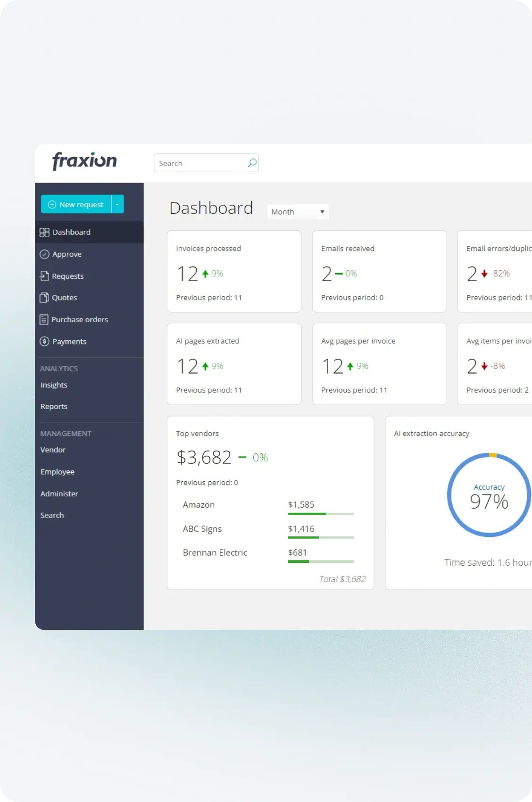Click red down arrow beside -8%
The width and height of the screenshot is (532, 802).
[484, 366]
